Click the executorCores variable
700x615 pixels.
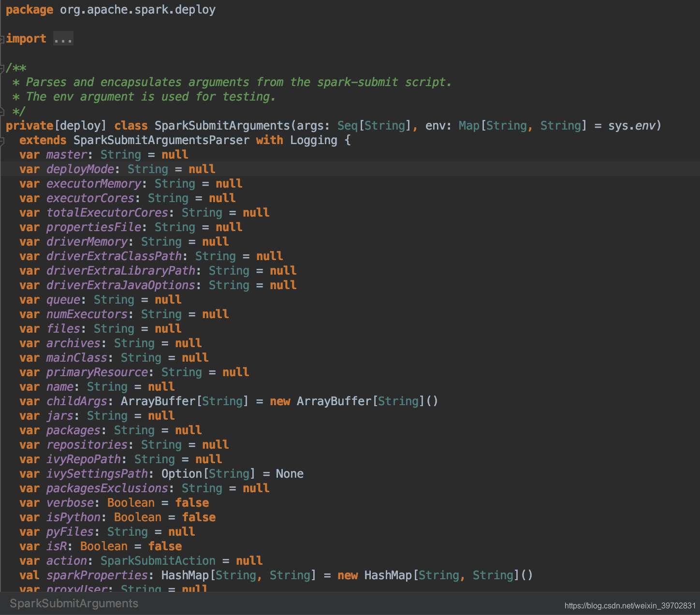pos(90,198)
